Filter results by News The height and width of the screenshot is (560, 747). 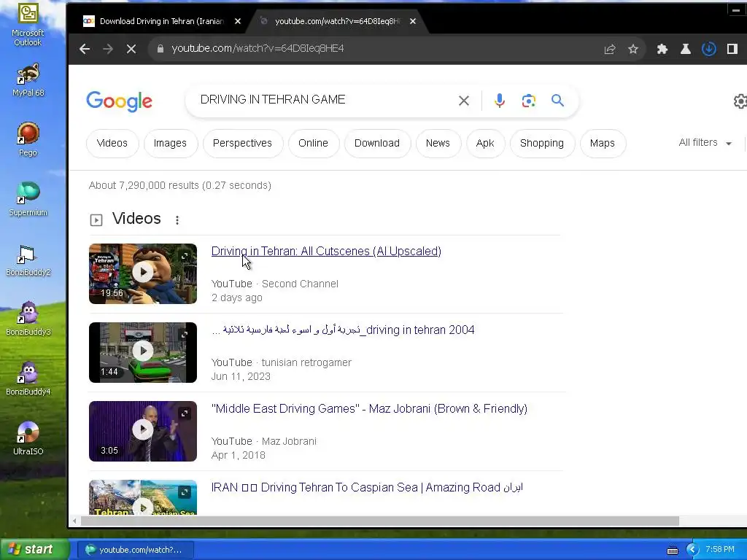pos(438,143)
